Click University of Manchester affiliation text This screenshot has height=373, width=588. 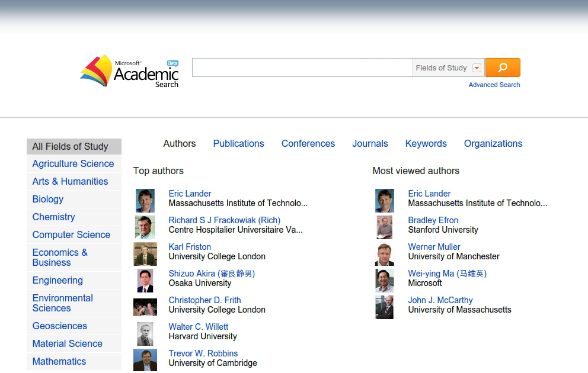tap(454, 256)
